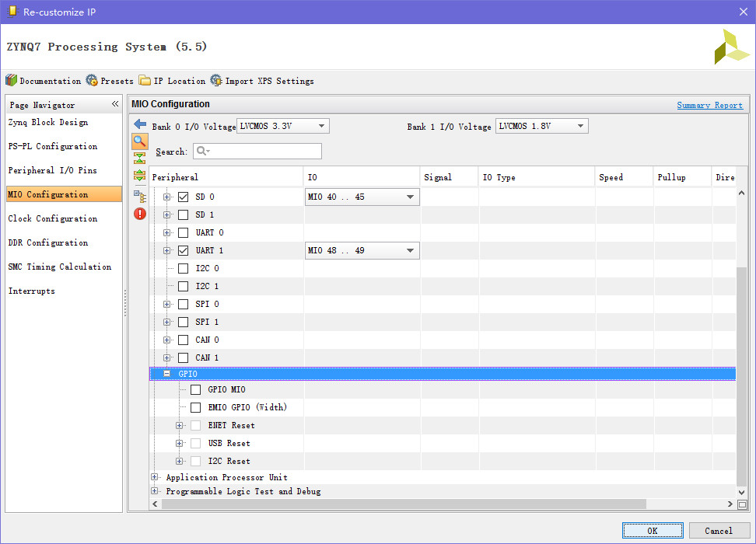Click the blue back arrow icon

pyautogui.click(x=139, y=123)
